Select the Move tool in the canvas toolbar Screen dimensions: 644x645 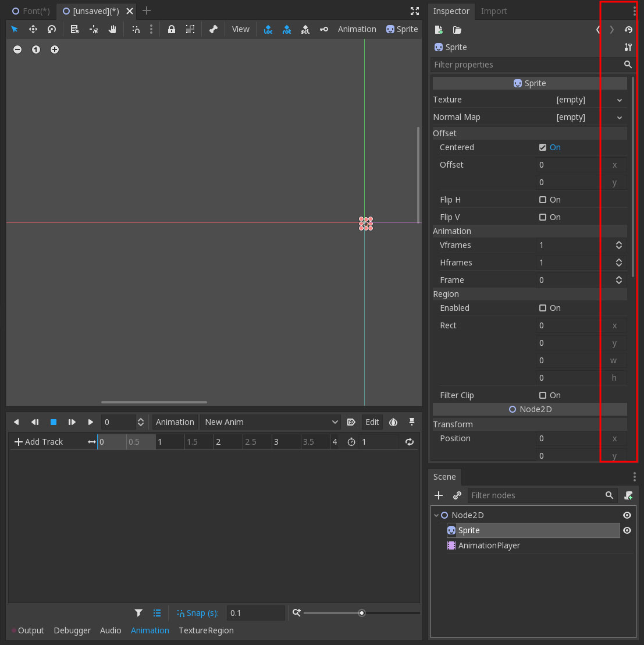33,29
